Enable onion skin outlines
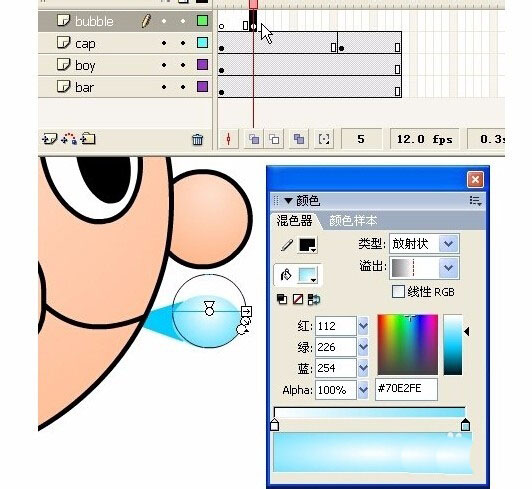532x489 pixels. pyautogui.click(x=274, y=139)
